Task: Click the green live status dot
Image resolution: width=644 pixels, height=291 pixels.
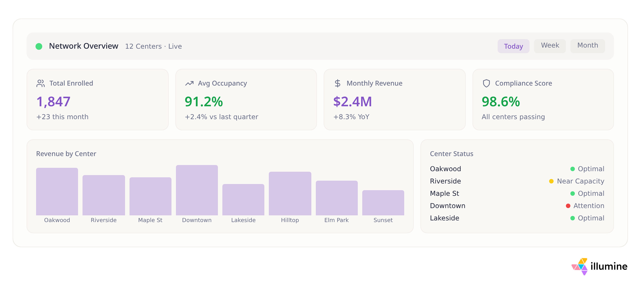Action: (x=39, y=47)
